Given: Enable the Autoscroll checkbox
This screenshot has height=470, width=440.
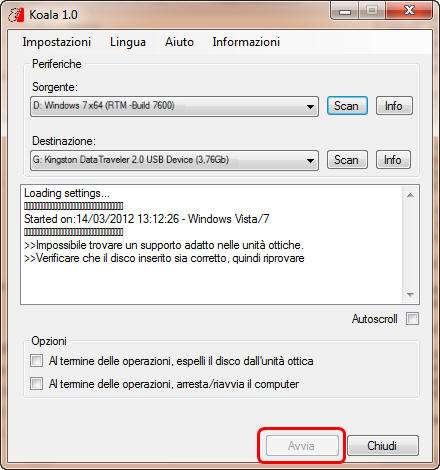Looking at the screenshot, I should (x=412, y=319).
